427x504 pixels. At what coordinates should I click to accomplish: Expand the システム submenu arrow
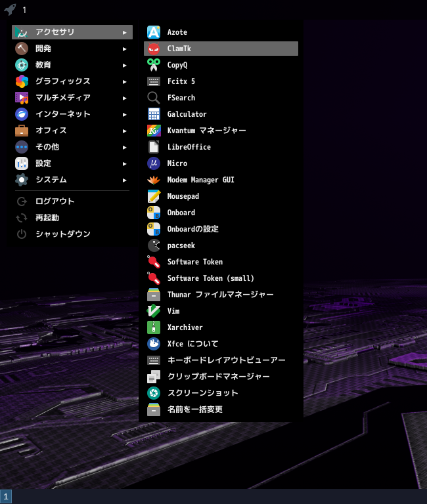(x=125, y=180)
